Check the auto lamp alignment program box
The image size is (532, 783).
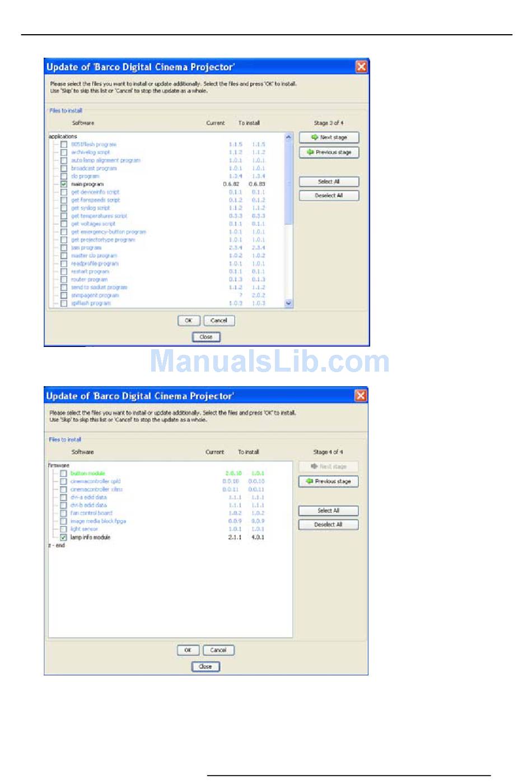coord(64,160)
